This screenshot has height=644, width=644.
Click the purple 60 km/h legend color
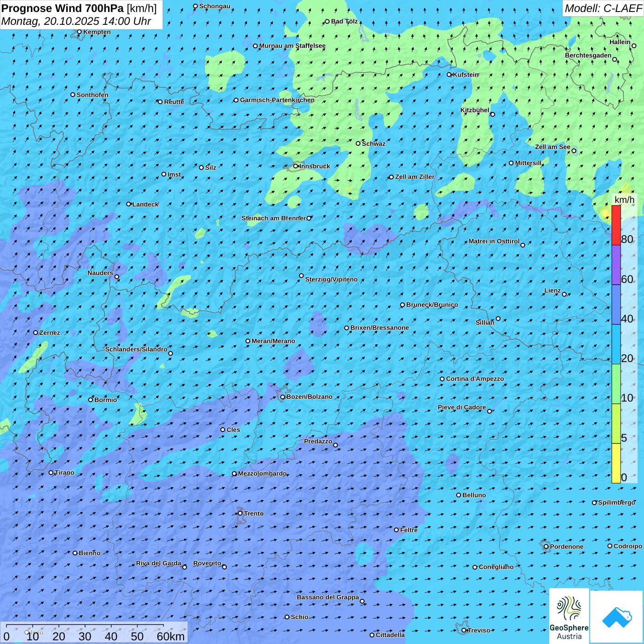pos(616,265)
